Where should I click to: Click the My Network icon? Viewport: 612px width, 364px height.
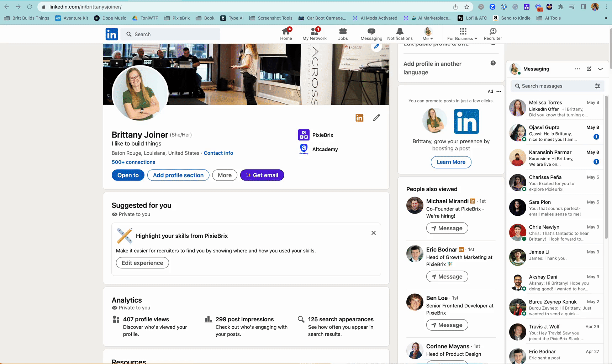coord(314,31)
